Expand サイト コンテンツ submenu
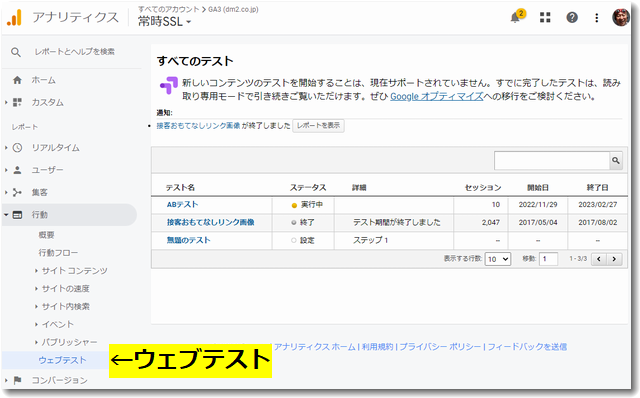640x398 pixels. coord(36,271)
